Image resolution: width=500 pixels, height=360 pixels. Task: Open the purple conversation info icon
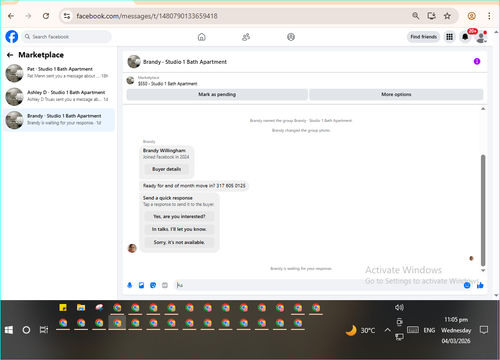pos(477,61)
